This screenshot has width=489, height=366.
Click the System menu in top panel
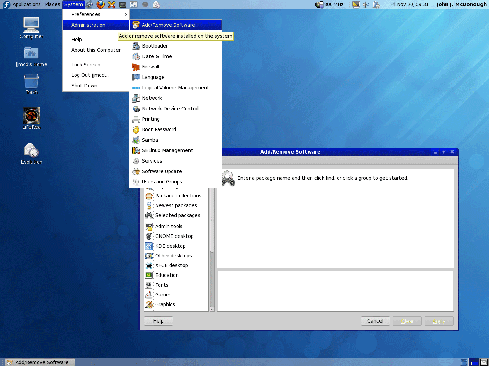73,4
